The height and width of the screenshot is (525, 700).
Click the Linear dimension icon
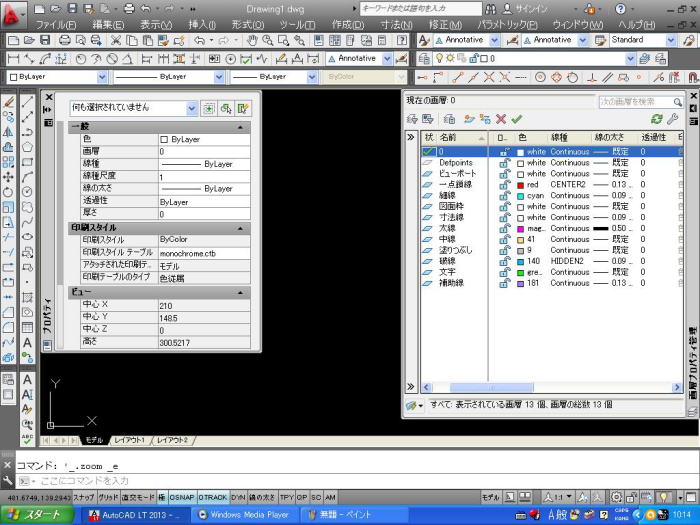pyautogui.click(x=13, y=59)
